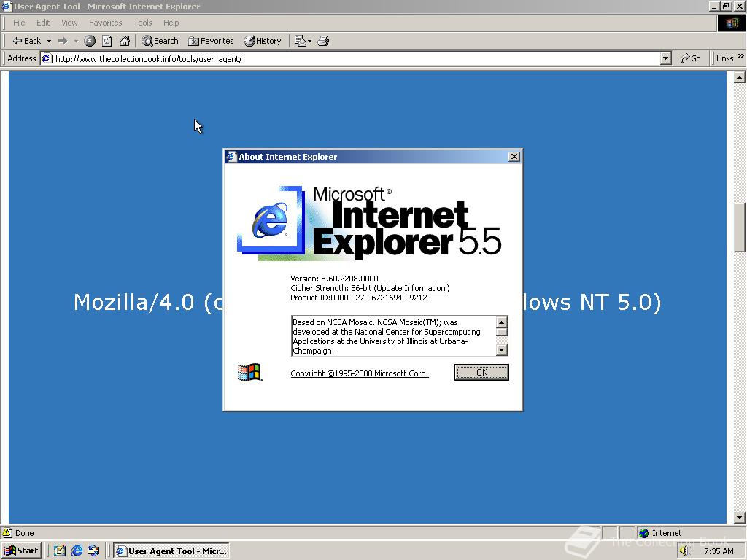Go to the Home page icon
Screen dimensions: 747x560
125,41
